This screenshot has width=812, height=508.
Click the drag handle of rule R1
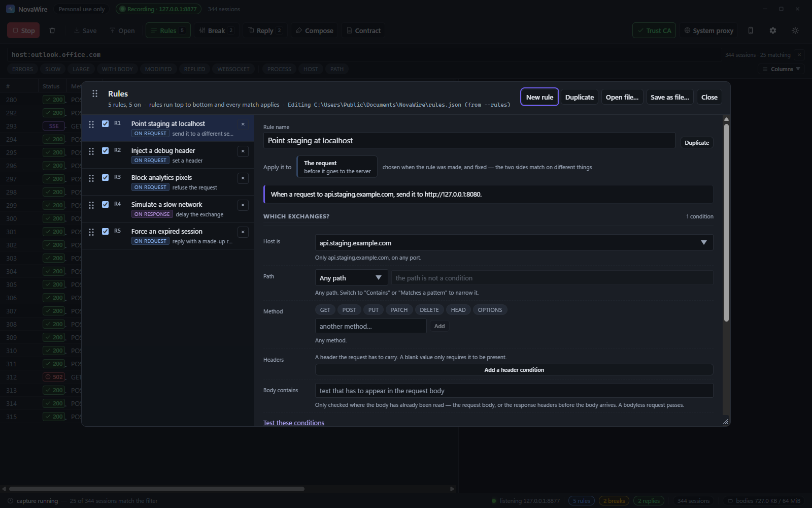click(91, 124)
